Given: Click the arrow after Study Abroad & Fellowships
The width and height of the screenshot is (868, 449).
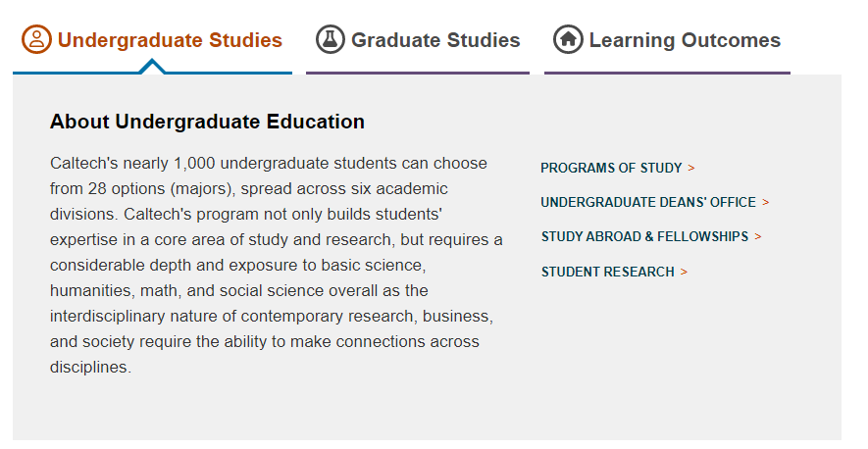Looking at the screenshot, I should tap(758, 237).
